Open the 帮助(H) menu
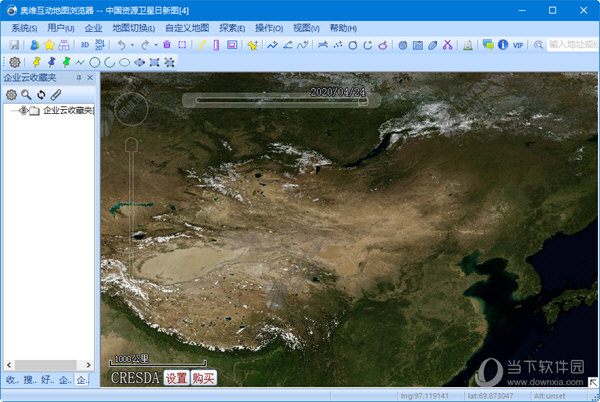The image size is (600, 402). point(343,28)
